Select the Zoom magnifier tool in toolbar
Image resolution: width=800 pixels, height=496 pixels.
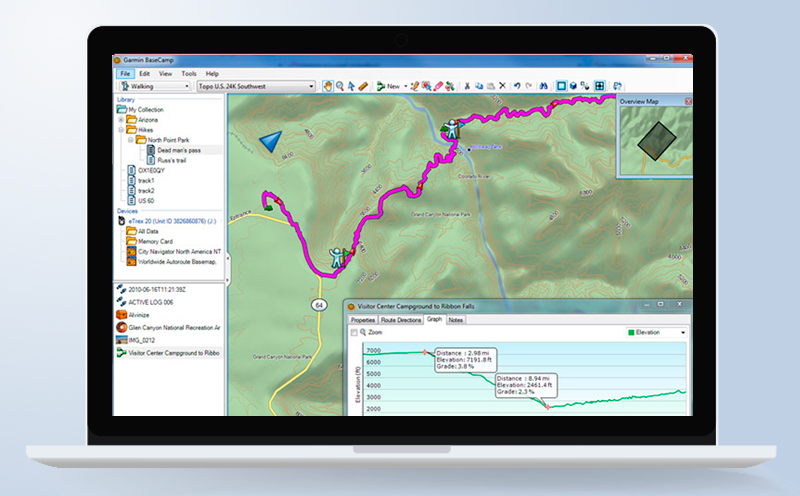click(x=340, y=86)
